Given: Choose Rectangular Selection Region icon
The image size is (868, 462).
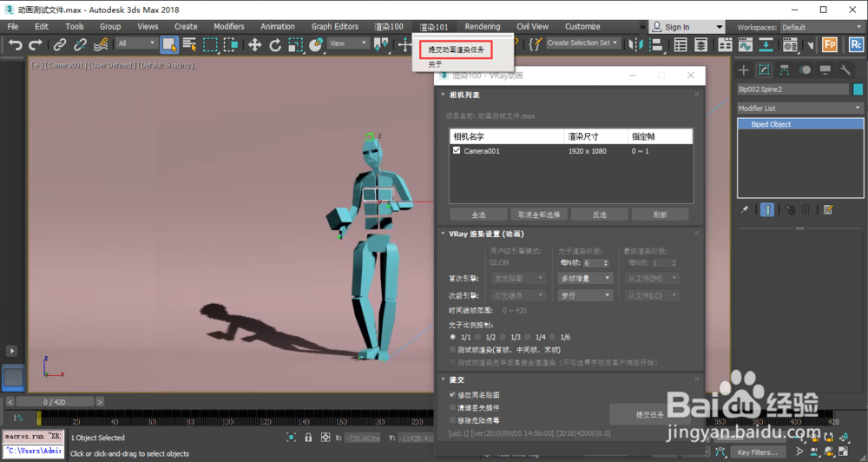Looking at the screenshot, I should point(210,45).
